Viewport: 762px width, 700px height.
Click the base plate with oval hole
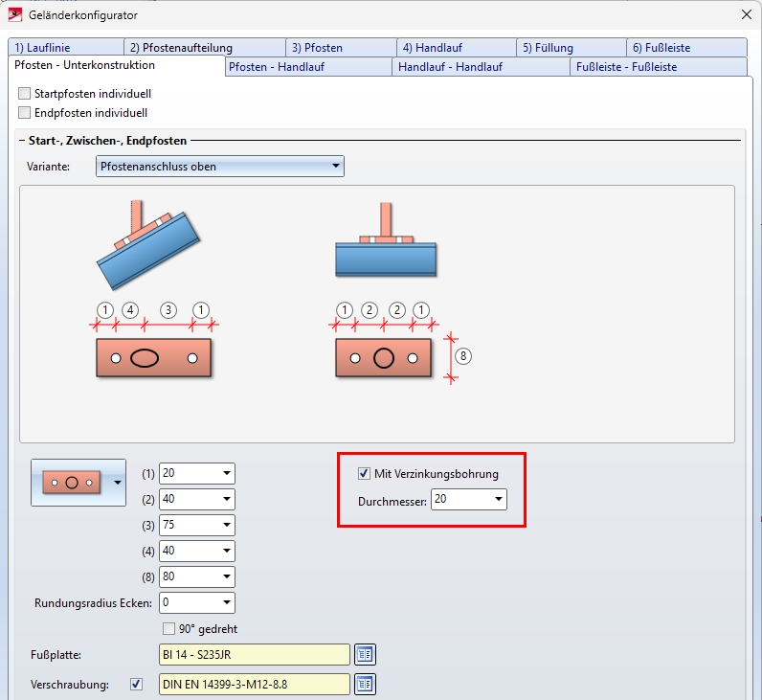pyautogui.click(x=153, y=358)
